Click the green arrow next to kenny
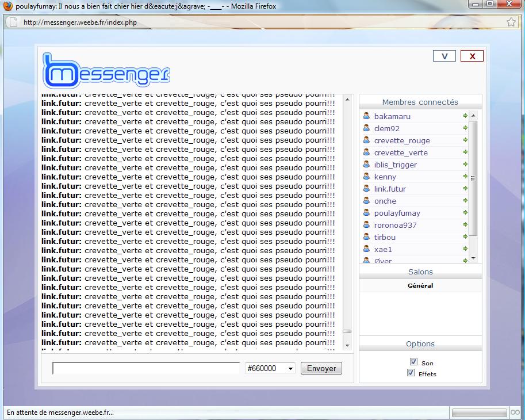Viewport: 525px width, 420px height. [465, 177]
